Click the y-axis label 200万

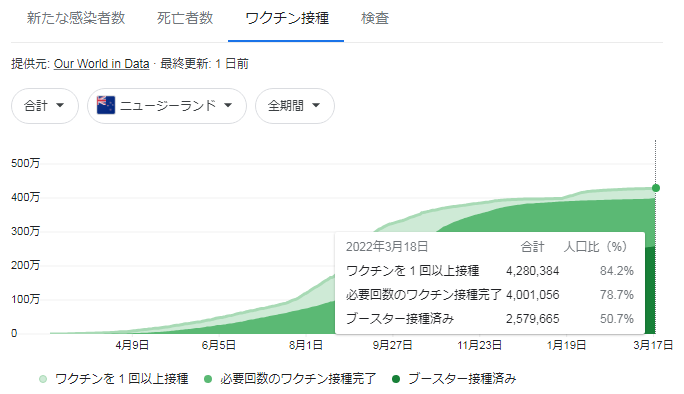pyautogui.click(x=25, y=265)
